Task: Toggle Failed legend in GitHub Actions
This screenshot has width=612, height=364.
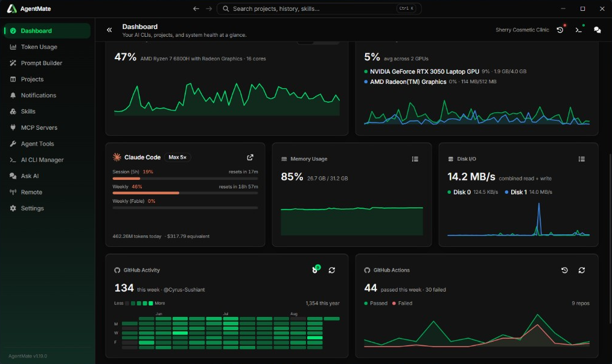Action: pyautogui.click(x=403, y=303)
